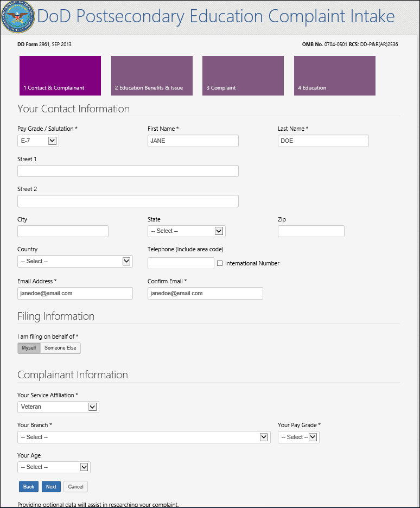Viewport: 420px width, 508px height.
Task: Open the Your Pay Grade dropdown
Action: pyautogui.click(x=298, y=437)
